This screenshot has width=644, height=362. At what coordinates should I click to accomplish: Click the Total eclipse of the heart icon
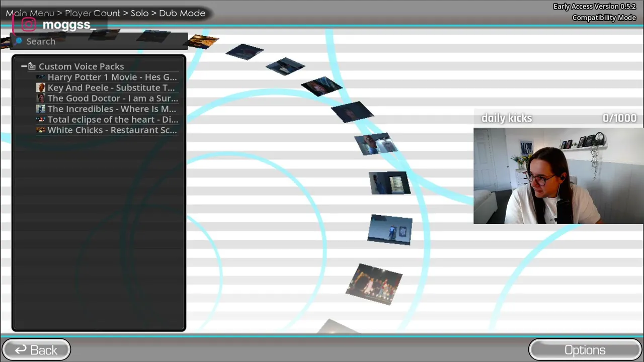click(x=41, y=120)
